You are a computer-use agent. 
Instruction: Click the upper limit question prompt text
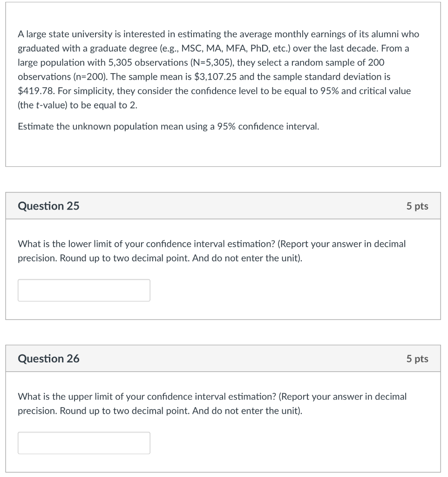[x=211, y=403]
